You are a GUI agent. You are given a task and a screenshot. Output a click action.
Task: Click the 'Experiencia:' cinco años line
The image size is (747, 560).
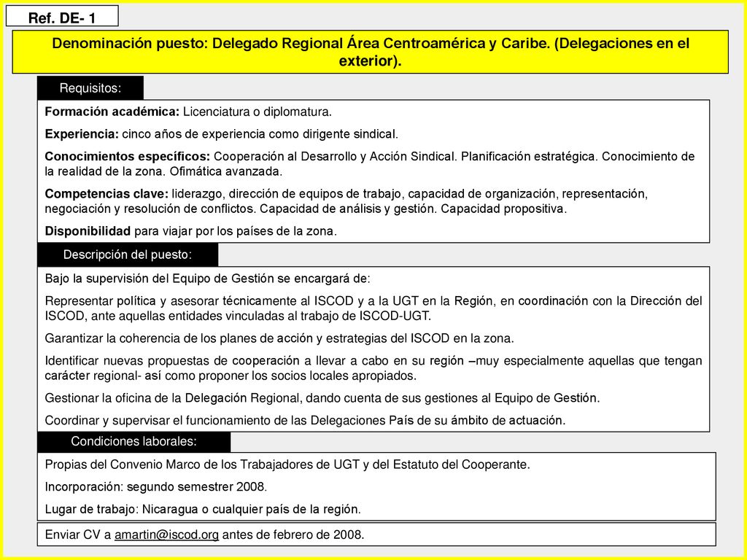222,134
